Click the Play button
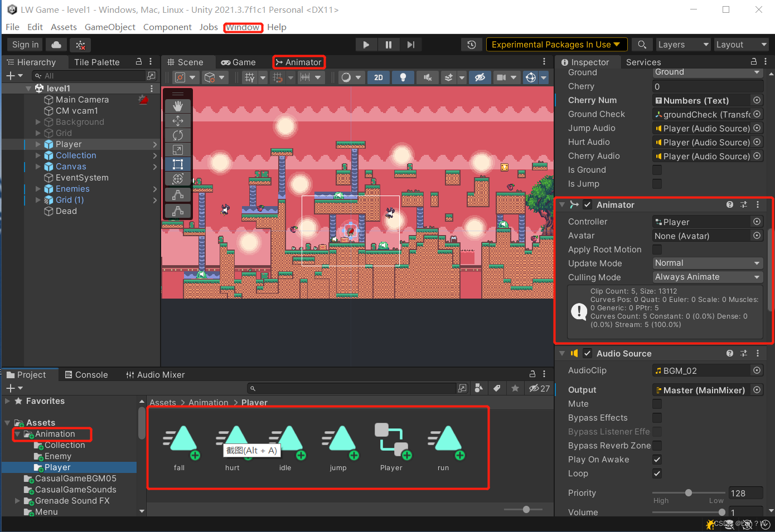This screenshot has height=532, width=775. click(366, 45)
